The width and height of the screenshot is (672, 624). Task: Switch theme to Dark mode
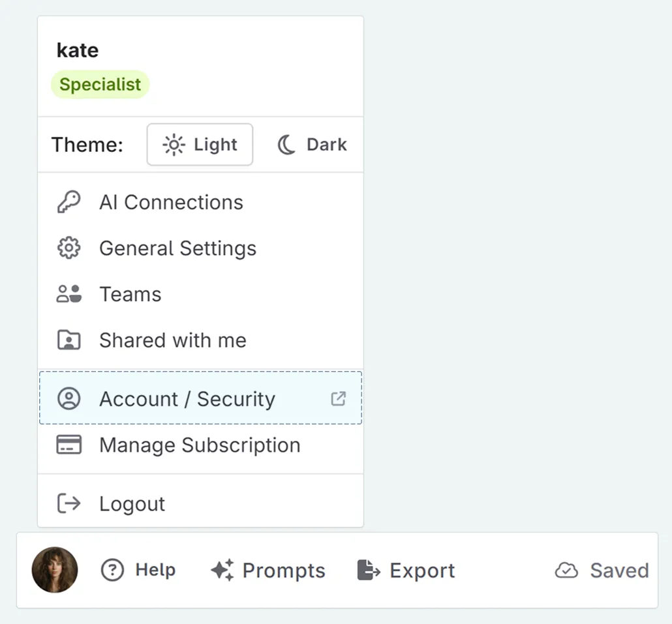312,144
